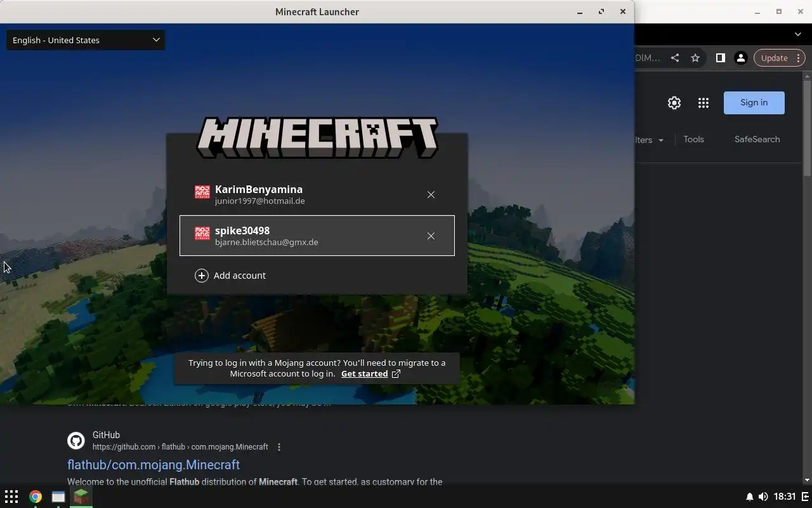The height and width of the screenshot is (508, 812).
Task: Open the file manager icon in taskbar
Action: click(x=58, y=497)
